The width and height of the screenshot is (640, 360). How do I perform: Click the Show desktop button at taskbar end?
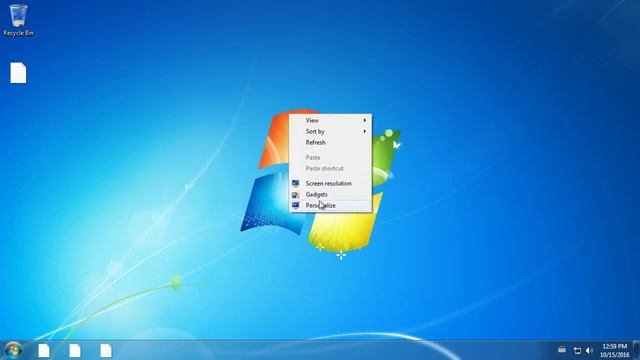[x=636, y=350]
